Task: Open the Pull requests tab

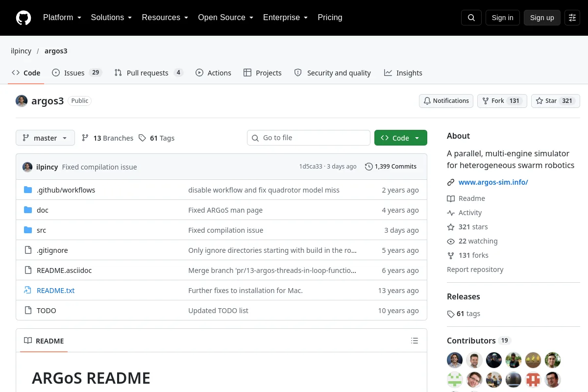Action: point(148,73)
